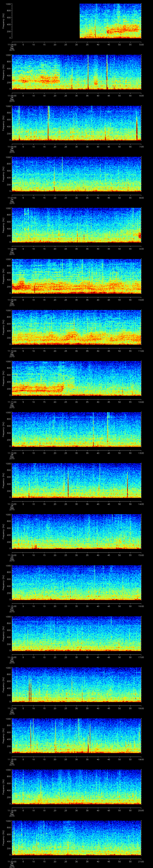Click the 12:00 end-of-axis time label
153x868 pixels.
pyautogui.click(x=141, y=402)
